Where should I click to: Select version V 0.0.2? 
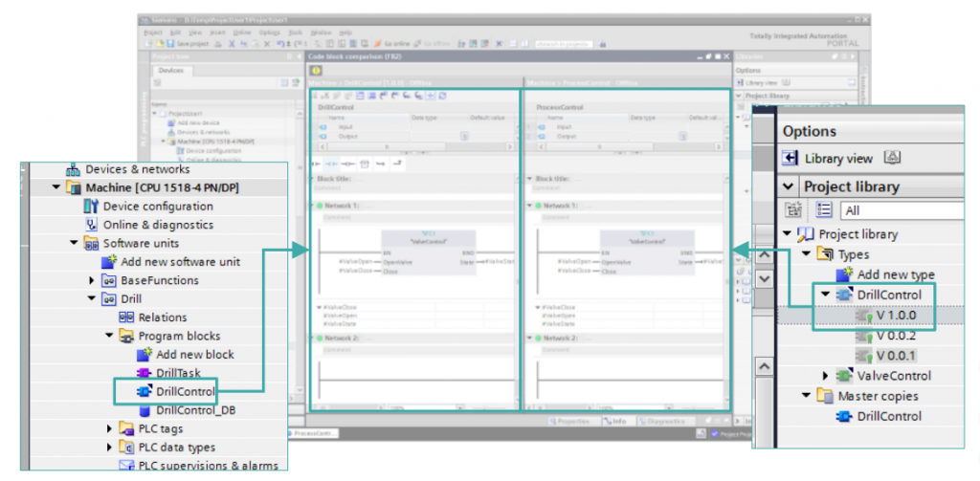[x=896, y=336]
